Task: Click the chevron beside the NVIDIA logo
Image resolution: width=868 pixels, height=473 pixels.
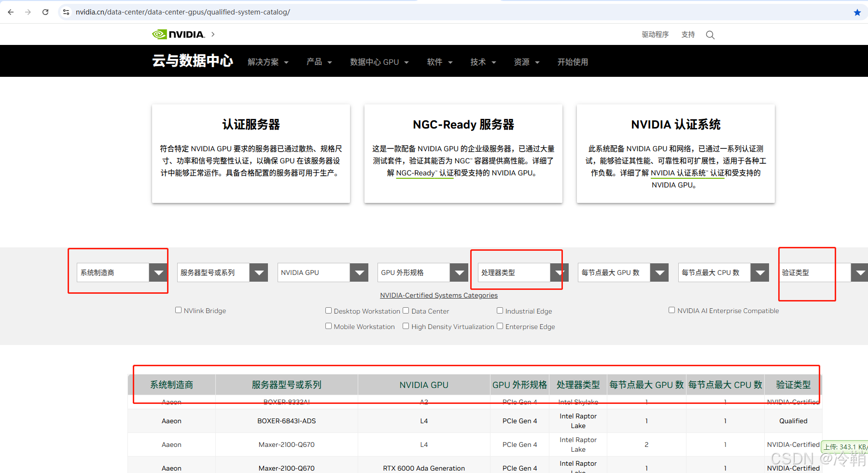Action: [x=213, y=34]
